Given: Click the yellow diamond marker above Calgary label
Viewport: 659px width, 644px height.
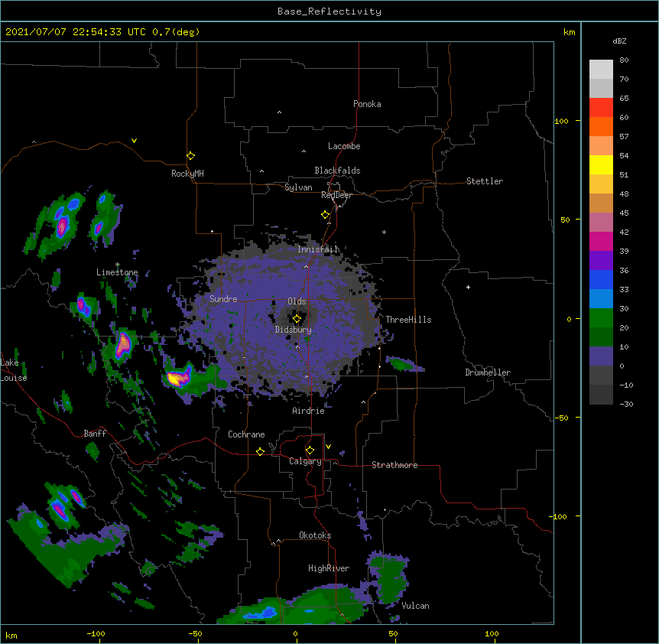Looking at the screenshot, I should 310,450.
